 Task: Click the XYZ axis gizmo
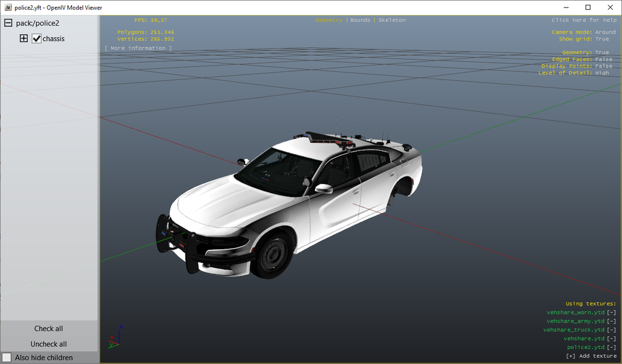[116, 337]
